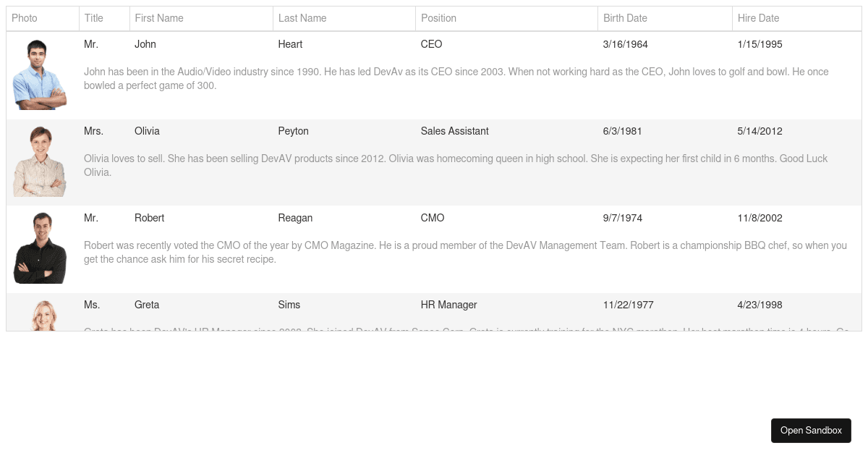Sort the grid by First Name column
The image size is (868, 456).
click(x=159, y=18)
